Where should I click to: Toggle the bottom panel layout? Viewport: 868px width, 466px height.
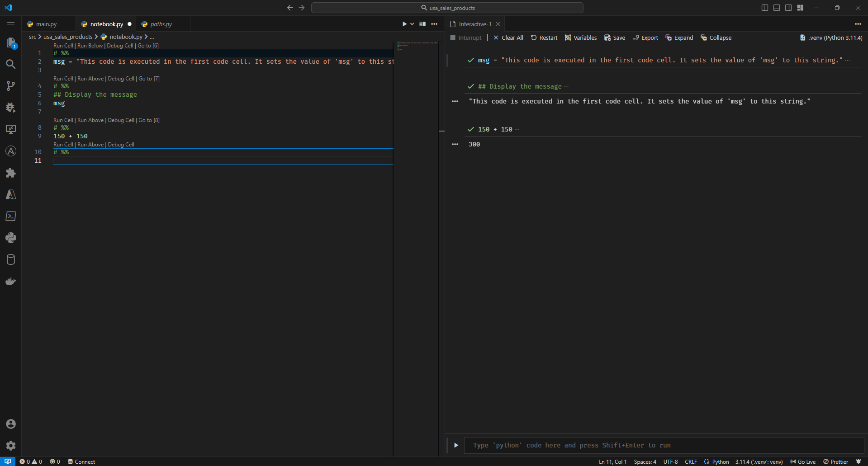777,8
